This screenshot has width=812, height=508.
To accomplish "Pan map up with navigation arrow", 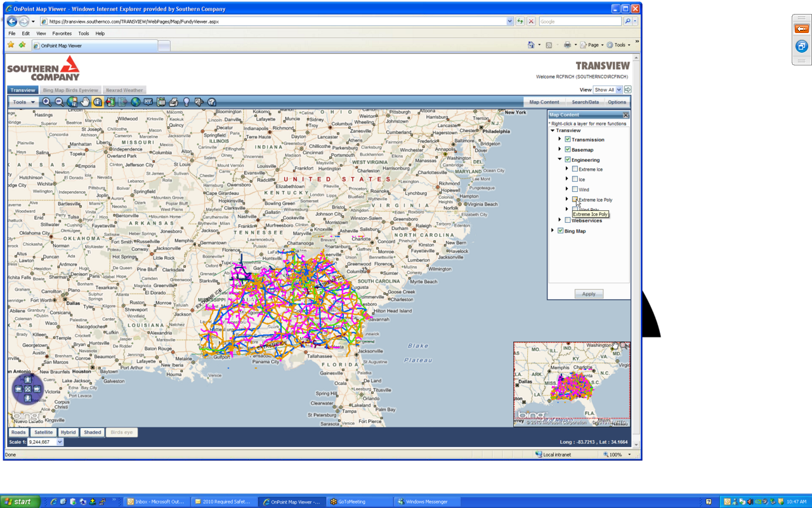I will point(27,379).
